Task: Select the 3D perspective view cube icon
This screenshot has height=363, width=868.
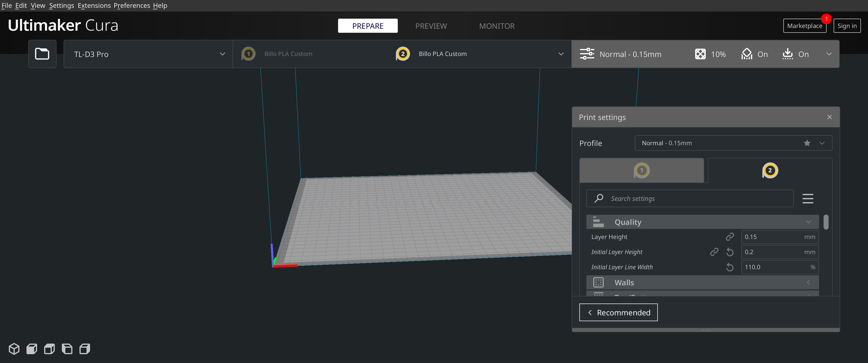Action: tap(14, 349)
